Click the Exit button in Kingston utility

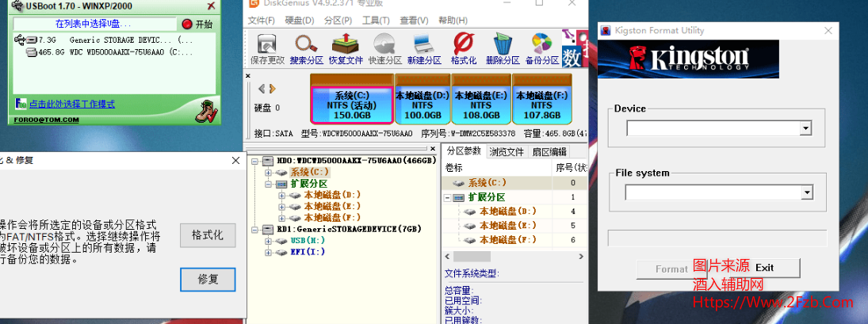(x=764, y=268)
